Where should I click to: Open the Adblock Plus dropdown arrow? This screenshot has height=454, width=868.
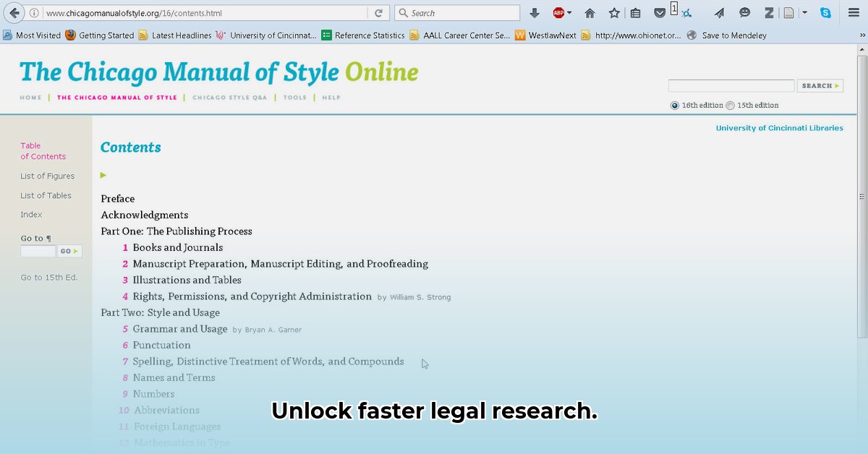pyautogui.click(x=569, y=13)
